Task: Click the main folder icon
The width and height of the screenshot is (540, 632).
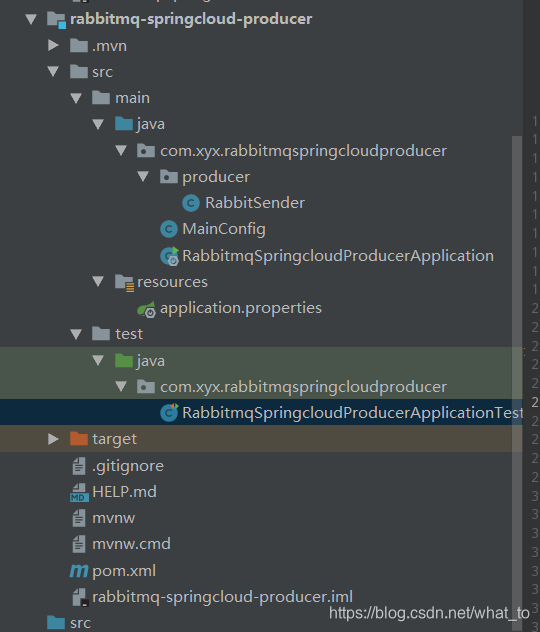Action: coord(101,98)
